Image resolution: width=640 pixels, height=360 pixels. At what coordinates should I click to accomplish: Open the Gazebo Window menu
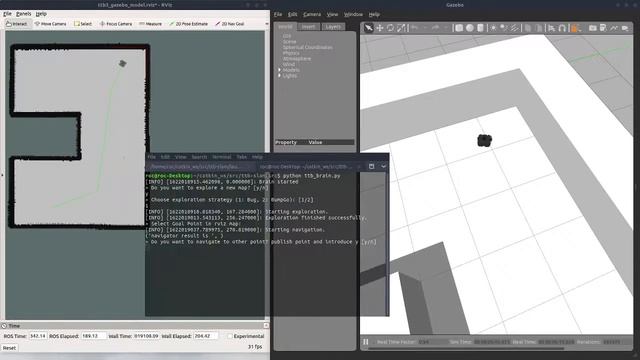tap(353, 14)
